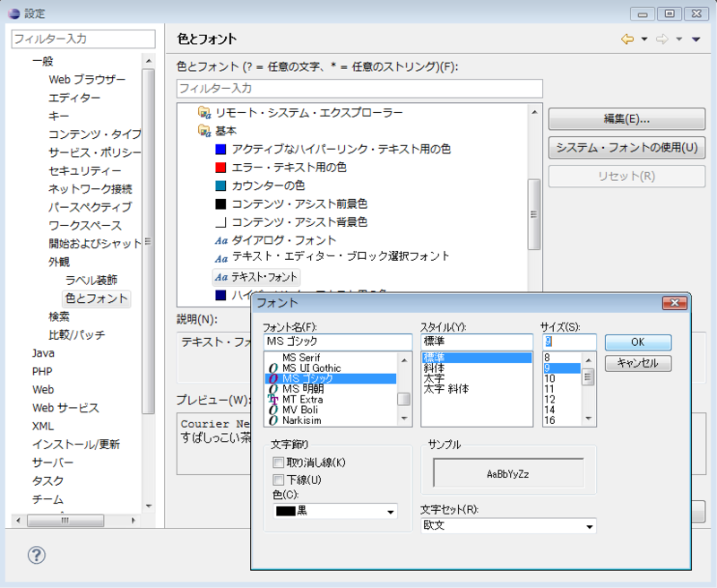717x588 pixels.
Task: Click the size list scroll up arrow
Action: [x=589, y=360]
